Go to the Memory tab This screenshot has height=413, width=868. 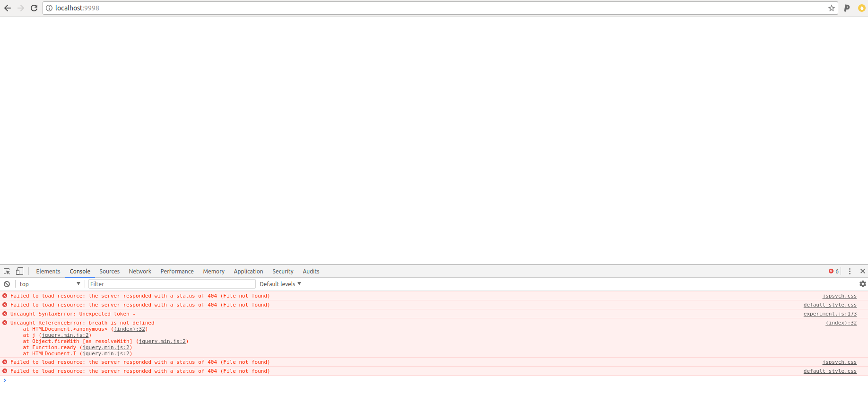click(214, 271)
